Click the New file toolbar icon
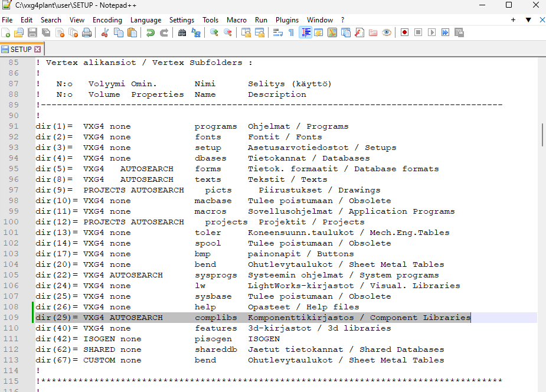The height and width of the screenshot is (392, 546). pos(6,32)
